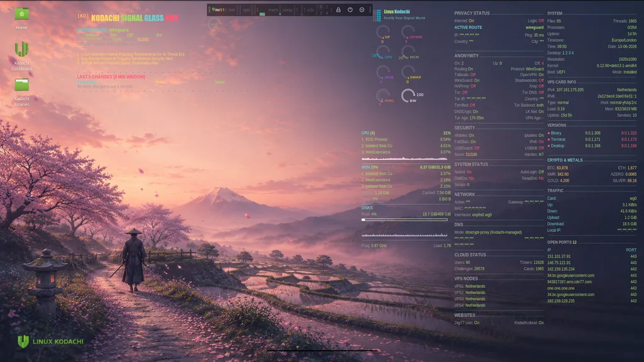Click the swap monitor in top panel
644x362 pixels.
pyautogui.click(x=287, y=10)
